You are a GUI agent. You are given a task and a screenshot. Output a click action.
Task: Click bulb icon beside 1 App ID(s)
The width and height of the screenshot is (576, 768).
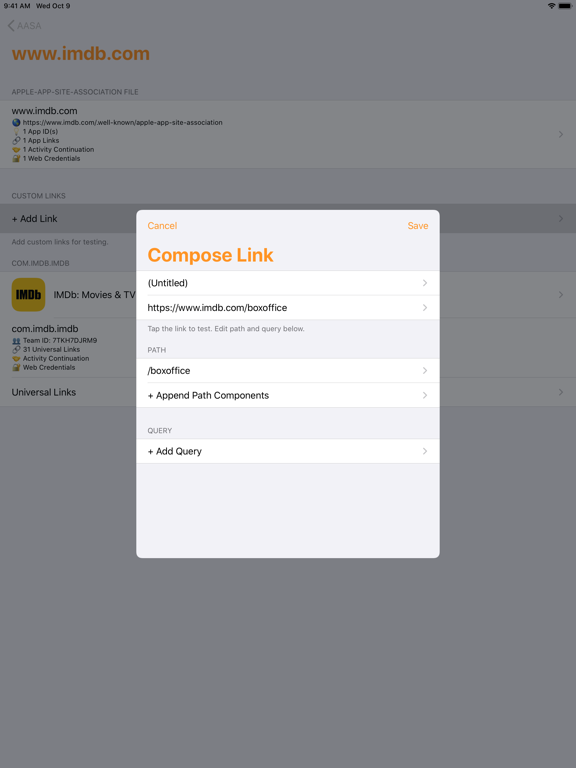click(16, 131)
